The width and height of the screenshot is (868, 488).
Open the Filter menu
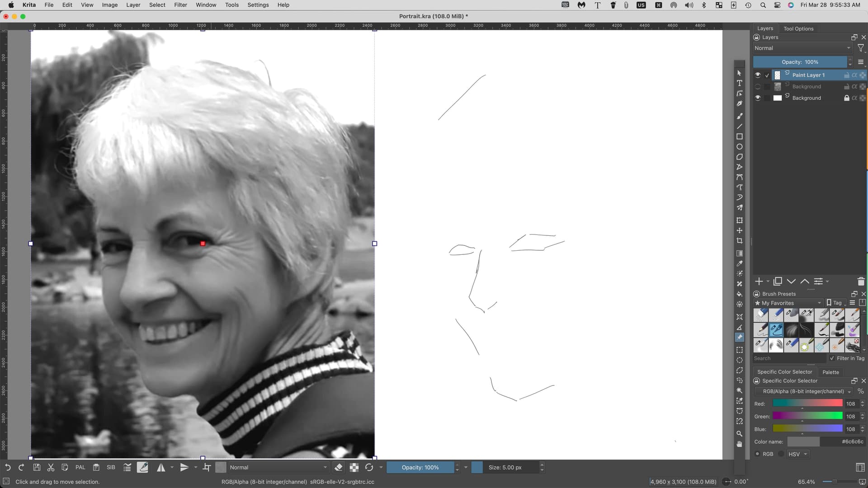[180, 5]
